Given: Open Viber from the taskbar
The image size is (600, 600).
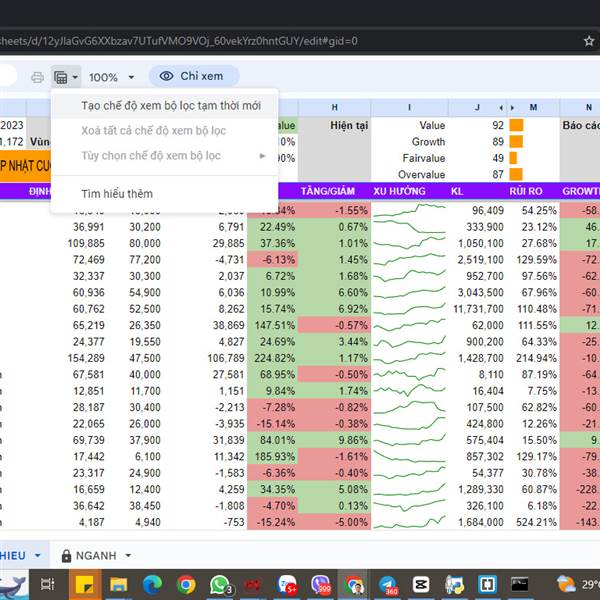Looking at the screenshot, I should tap(321, 584).
